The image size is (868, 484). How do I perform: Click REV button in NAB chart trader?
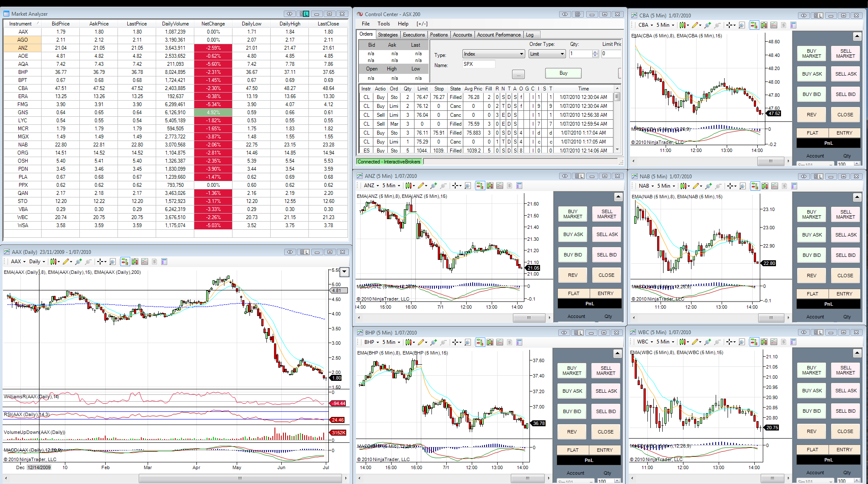click(812, 276)
